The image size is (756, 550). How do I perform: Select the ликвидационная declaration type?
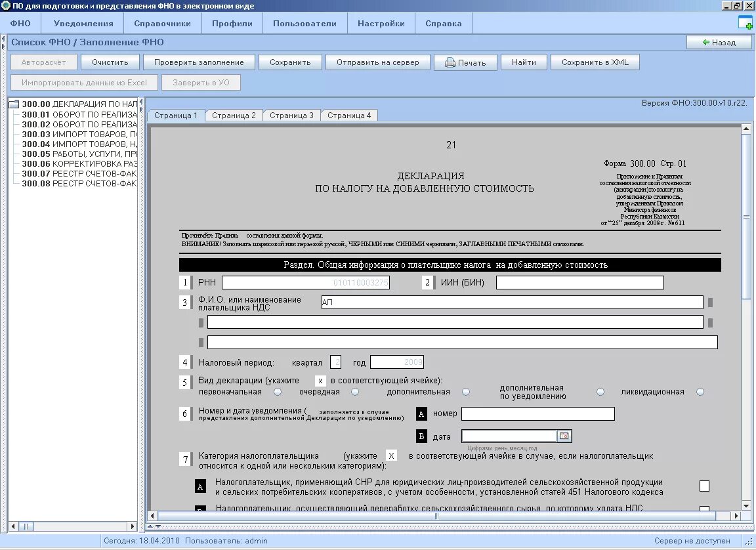point(700,392)
